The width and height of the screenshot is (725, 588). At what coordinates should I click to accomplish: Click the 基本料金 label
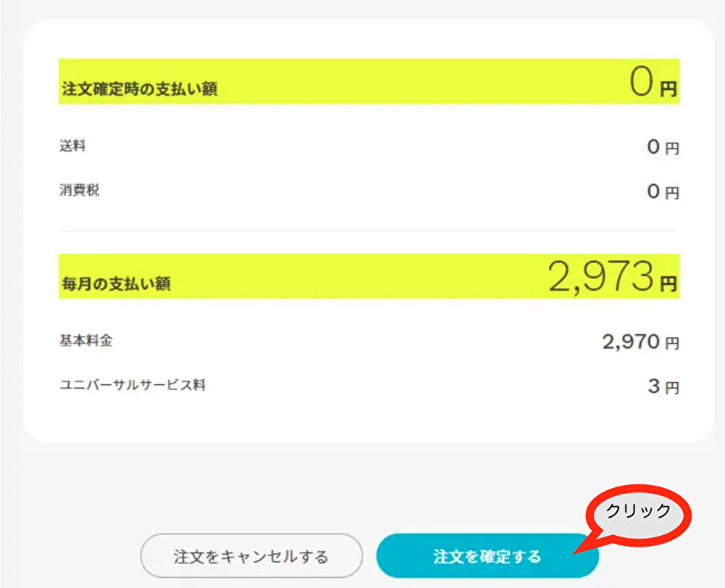point(86,341)
